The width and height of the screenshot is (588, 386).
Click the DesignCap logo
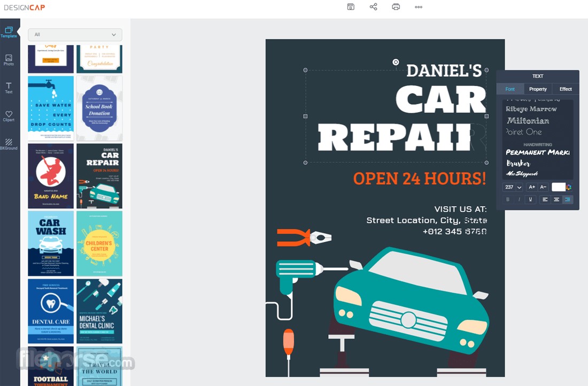pyautogui.click(x=25, y=7)
